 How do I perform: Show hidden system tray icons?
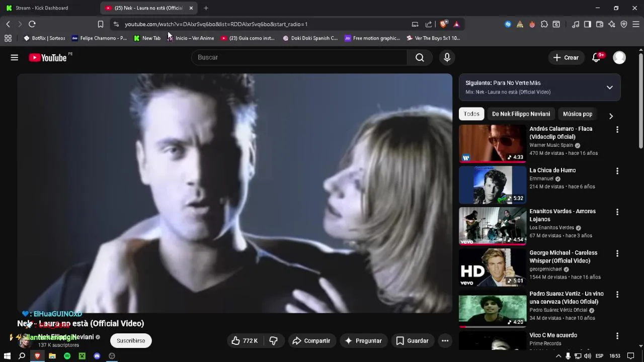tap(558, 356)
